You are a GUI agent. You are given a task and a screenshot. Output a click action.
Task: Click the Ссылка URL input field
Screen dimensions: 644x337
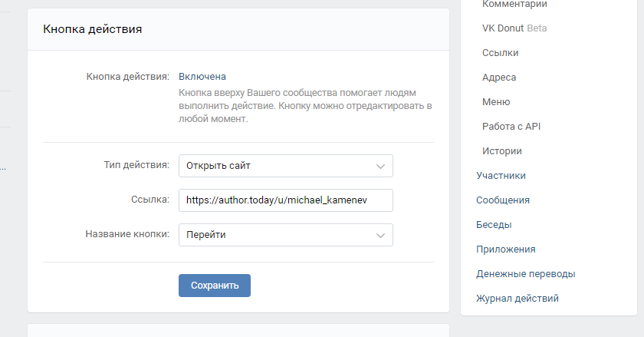pos(285,200)
